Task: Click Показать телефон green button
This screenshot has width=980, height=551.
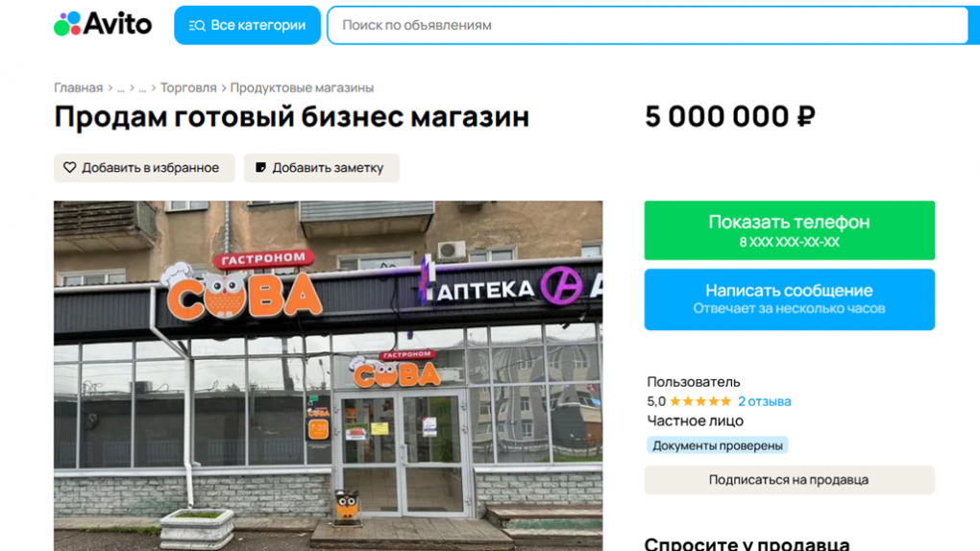Action: (x=790, y=229)
